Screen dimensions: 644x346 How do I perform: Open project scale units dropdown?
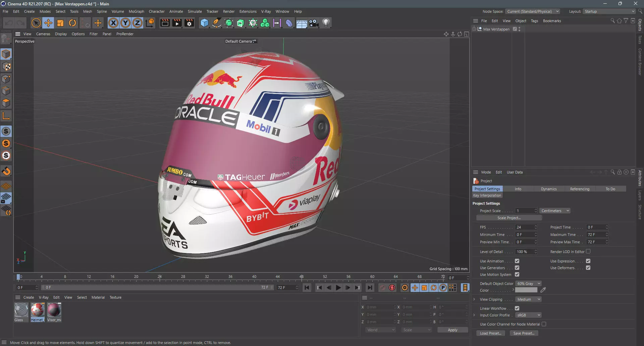[555, 211]
